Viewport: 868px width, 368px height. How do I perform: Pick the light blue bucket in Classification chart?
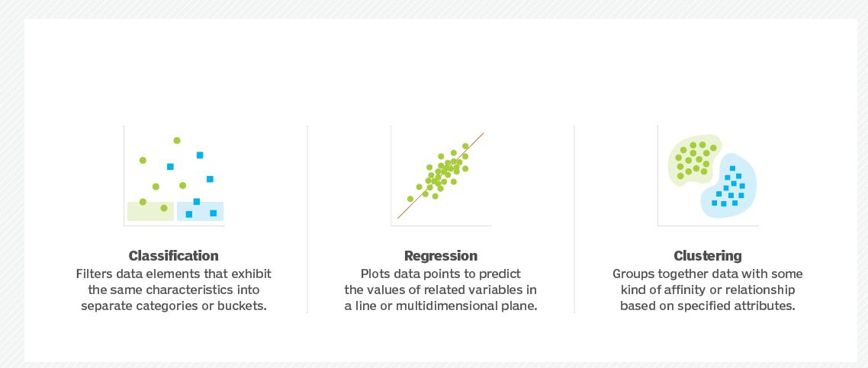pos(201,211)
